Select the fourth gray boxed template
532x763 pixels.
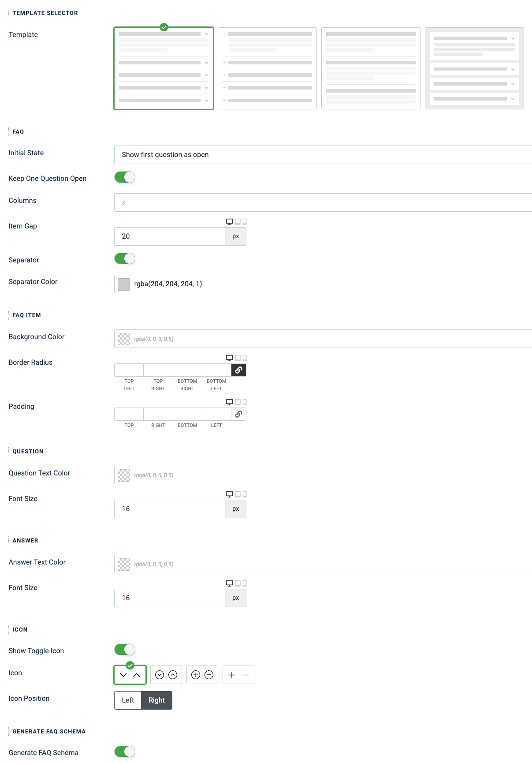click(474, 68)
